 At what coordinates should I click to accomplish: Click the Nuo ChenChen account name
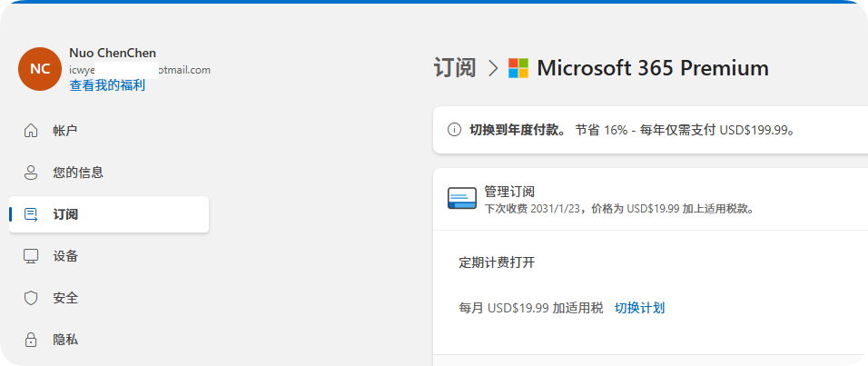pyautogui.click(x=113, y=54)
